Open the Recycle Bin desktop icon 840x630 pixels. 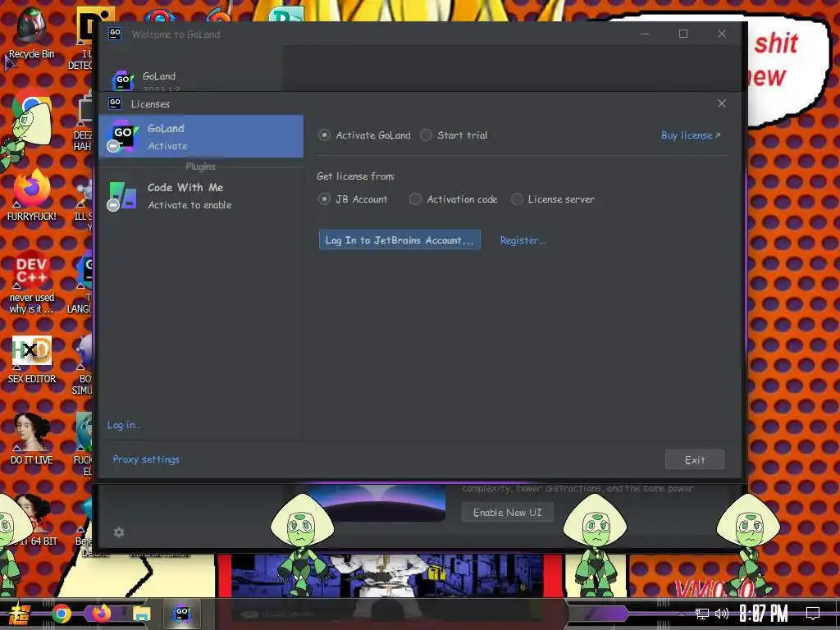(x=31, y=33)
